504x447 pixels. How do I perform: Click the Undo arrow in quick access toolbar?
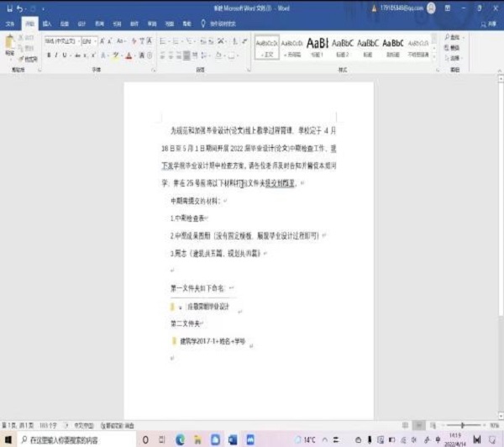tap(19, 8)
